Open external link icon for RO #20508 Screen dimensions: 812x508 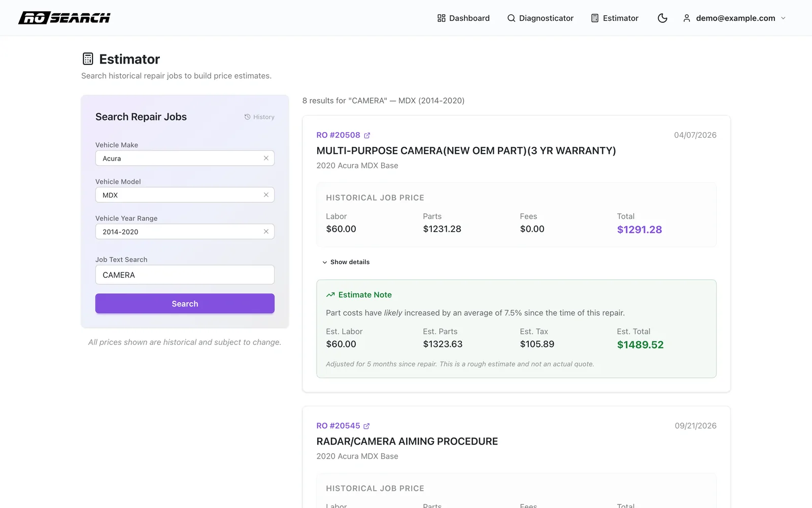367,135
